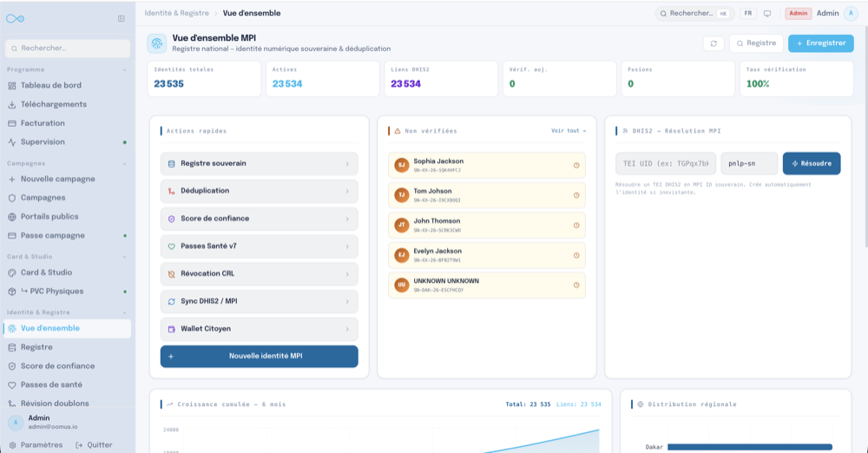Click the wallet icon on Wallet Citoyen

point(171,329)
